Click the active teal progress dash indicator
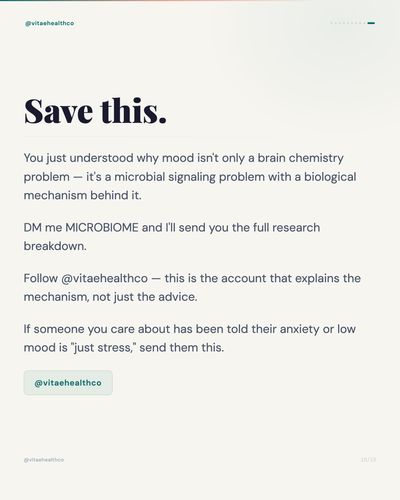 (371, 23)
